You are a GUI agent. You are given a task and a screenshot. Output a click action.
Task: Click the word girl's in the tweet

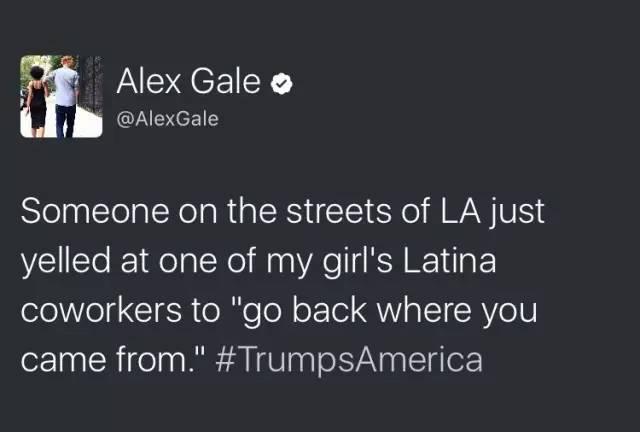(358, 262)
